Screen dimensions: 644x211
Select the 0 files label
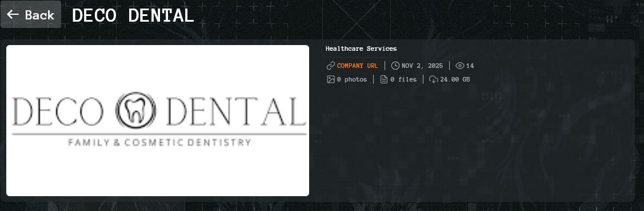(403, 79)
